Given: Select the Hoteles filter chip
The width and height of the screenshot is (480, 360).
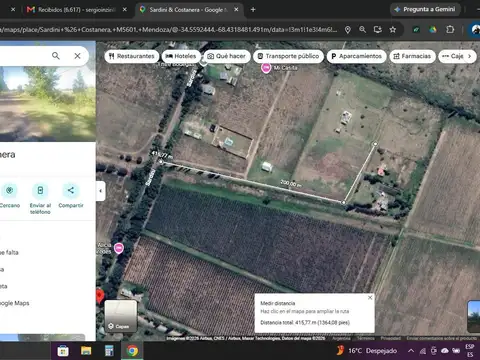Looking at the screenshot, I should pos(181,56).
